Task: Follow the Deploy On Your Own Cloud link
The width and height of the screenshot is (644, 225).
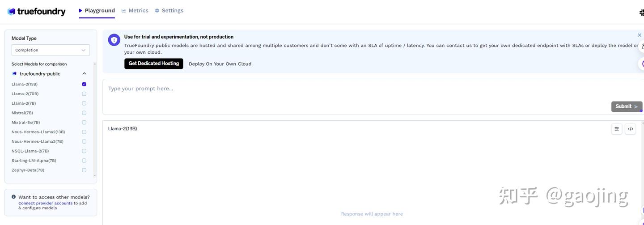Action: coord(220,64)
